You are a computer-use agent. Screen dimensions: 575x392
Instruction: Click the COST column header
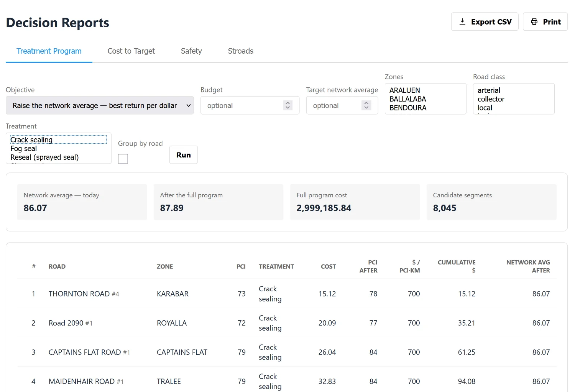click(329, 267)
